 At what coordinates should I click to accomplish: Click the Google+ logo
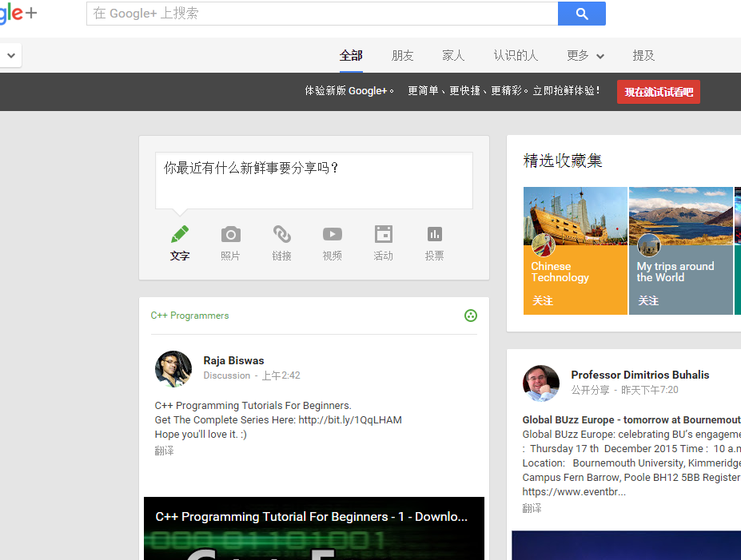click(x=18, y=14)
